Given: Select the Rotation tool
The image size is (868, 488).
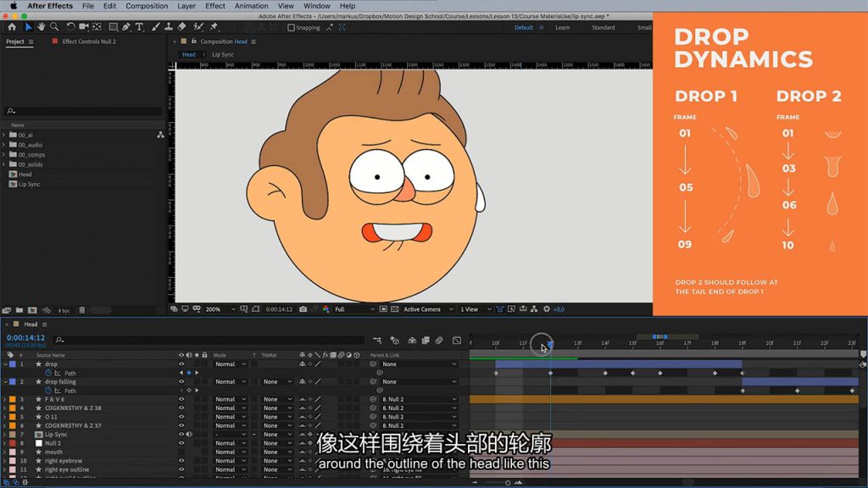Looking at the screenshot, I should click(x=70, y=26).
